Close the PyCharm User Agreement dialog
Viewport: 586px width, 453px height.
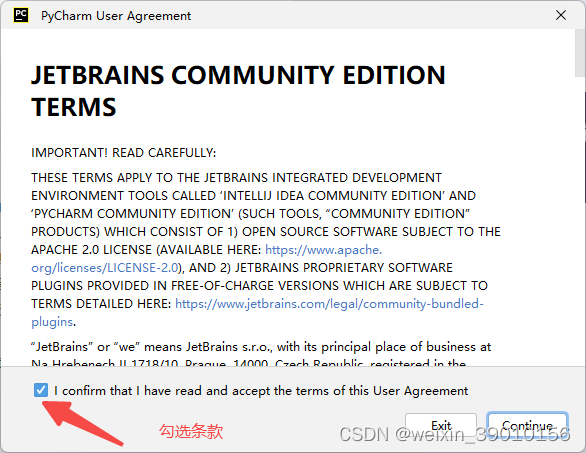pyautogui.click(x=561, y=15)
